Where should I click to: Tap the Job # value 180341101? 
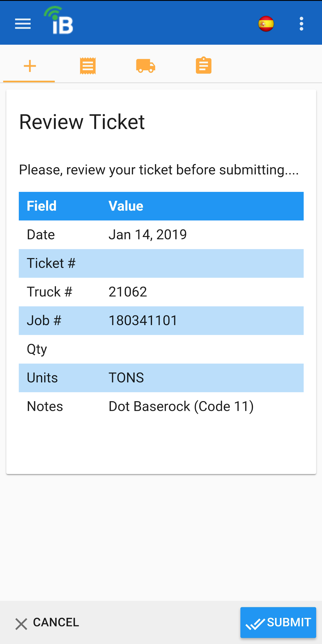(143, 320)
